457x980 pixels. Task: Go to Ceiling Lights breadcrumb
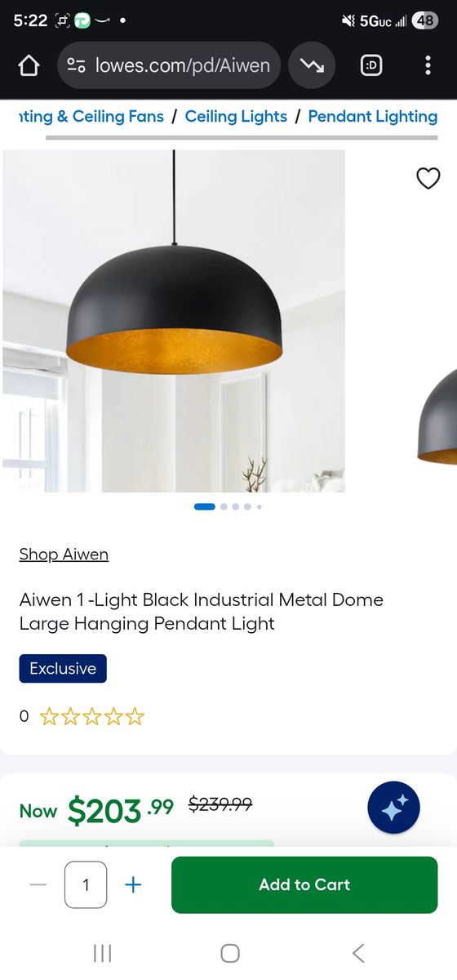[236, 117]
